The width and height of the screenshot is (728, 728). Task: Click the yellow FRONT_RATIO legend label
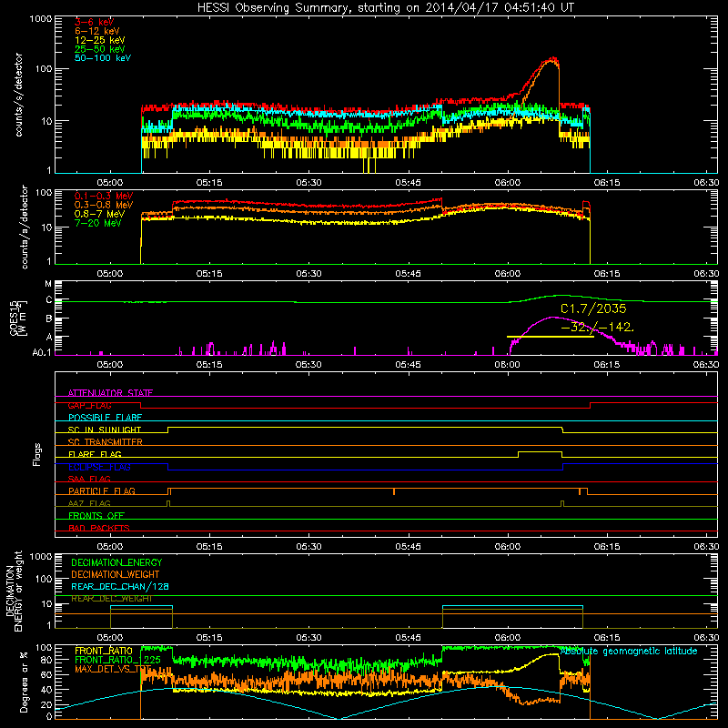click(104, 651)
